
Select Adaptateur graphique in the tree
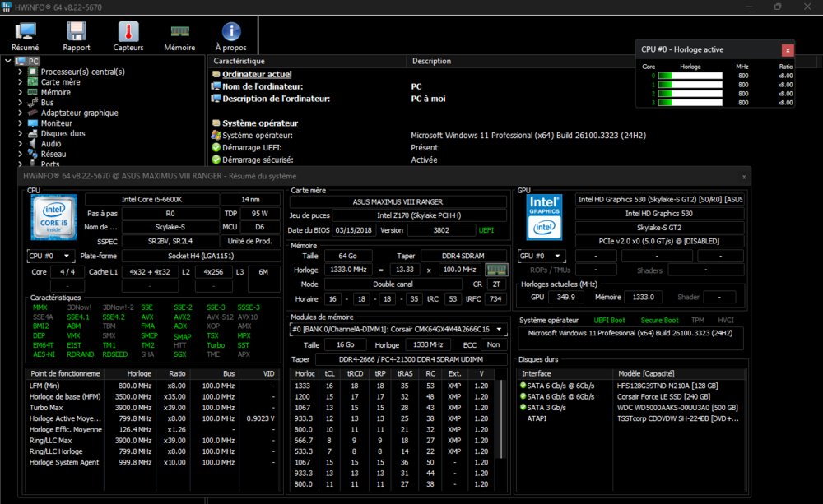click(x=79, y=113)
